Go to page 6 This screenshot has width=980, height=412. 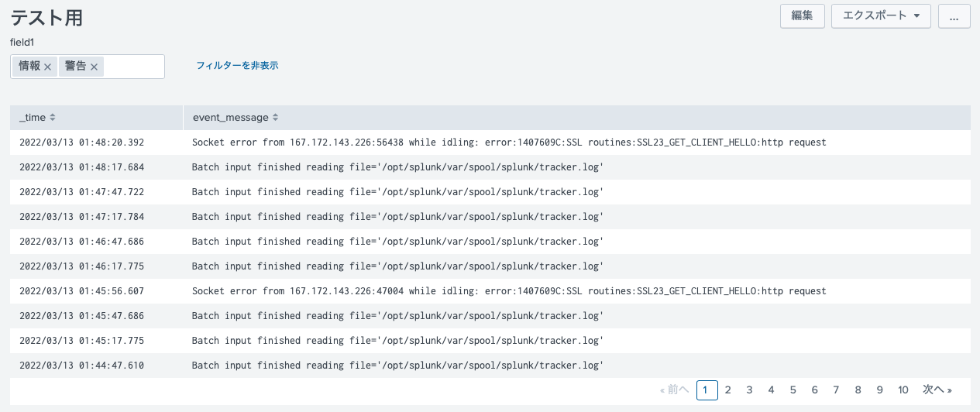click(x=814, y=390)
